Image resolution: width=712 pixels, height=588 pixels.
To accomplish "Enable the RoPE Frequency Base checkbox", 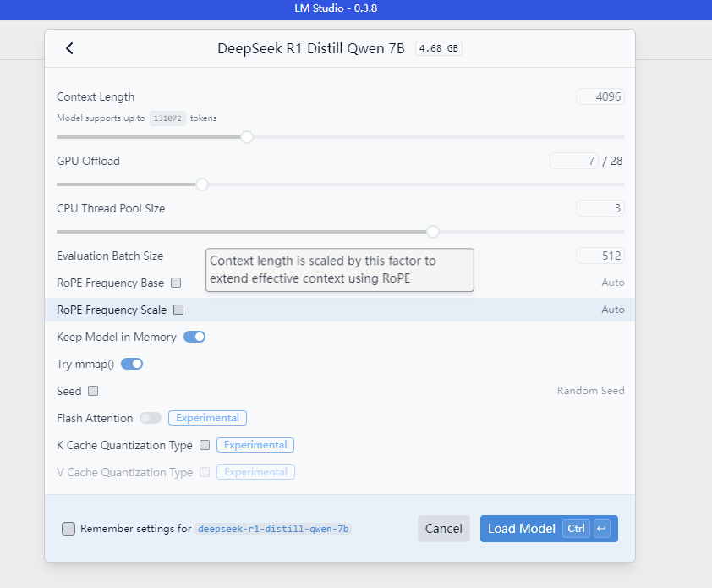I will pyautogui.click(x=176, y=283).
